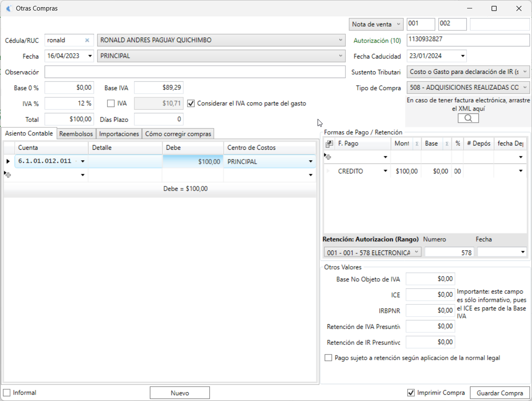Click the authorization number field 1130932827

point(468,40)
